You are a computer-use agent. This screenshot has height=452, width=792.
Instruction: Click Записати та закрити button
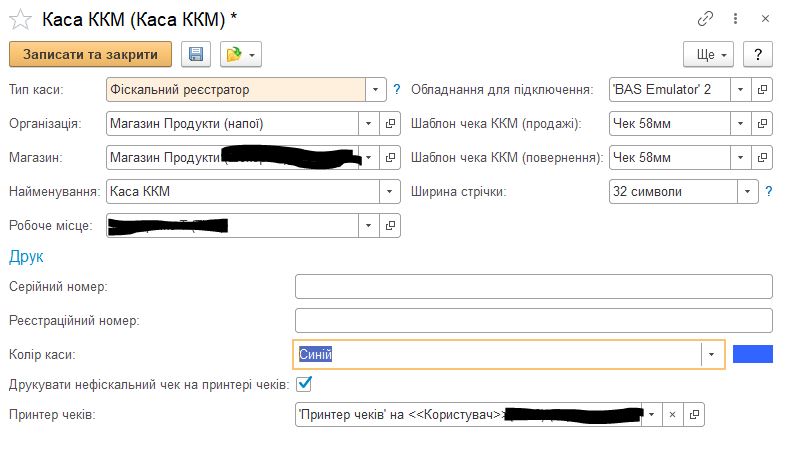coord(90,54)
